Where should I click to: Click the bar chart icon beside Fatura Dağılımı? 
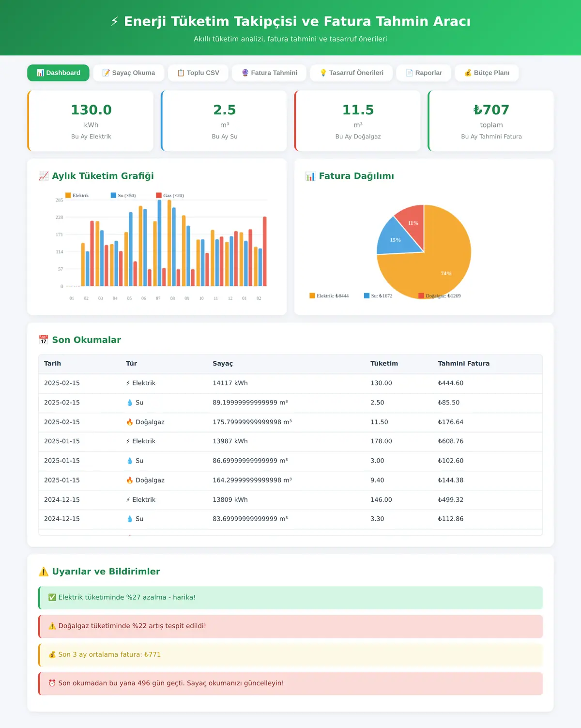[310, 176]
